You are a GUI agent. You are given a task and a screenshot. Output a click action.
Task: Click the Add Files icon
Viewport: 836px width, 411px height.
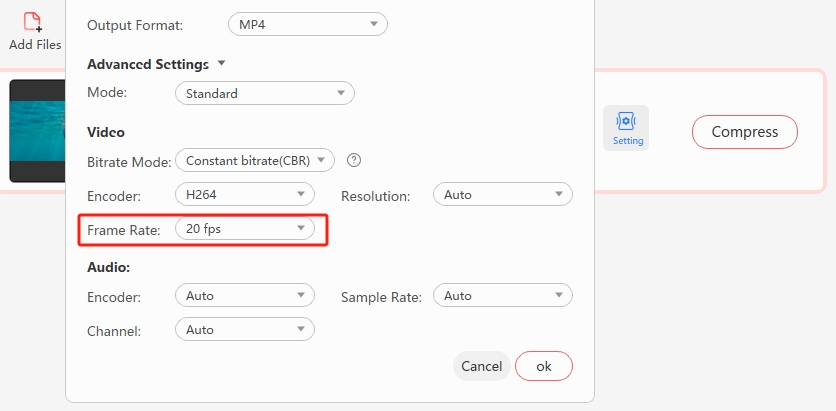34,23
